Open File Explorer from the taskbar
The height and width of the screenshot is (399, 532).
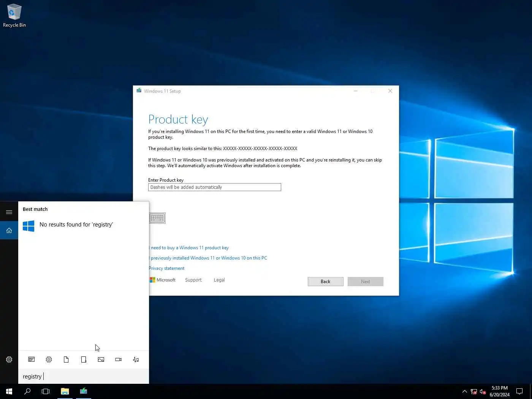tap(65, 391)
